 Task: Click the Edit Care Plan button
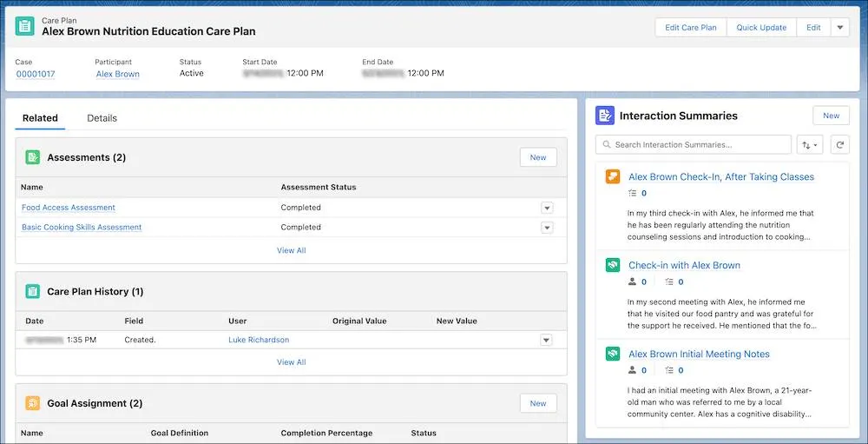coord(690,27)
